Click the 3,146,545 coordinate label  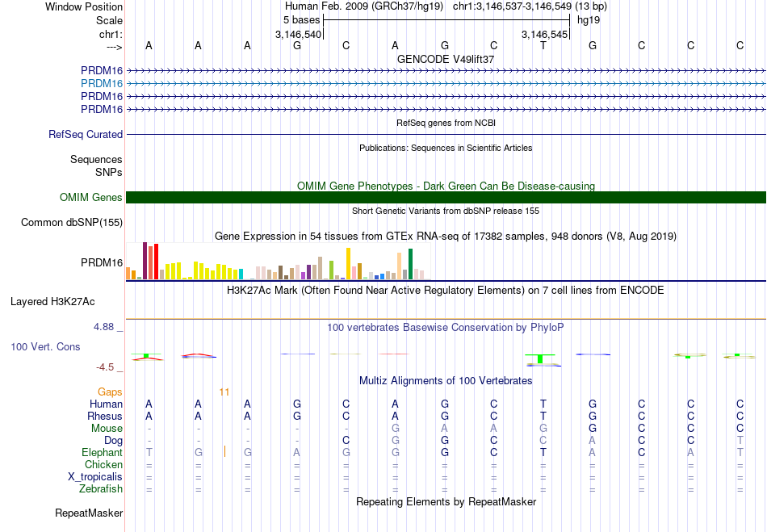tap(544, 34)
